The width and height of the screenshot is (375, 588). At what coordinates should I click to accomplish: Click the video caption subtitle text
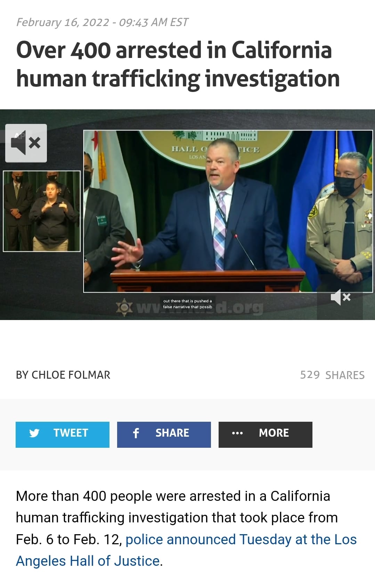point(187,304)
